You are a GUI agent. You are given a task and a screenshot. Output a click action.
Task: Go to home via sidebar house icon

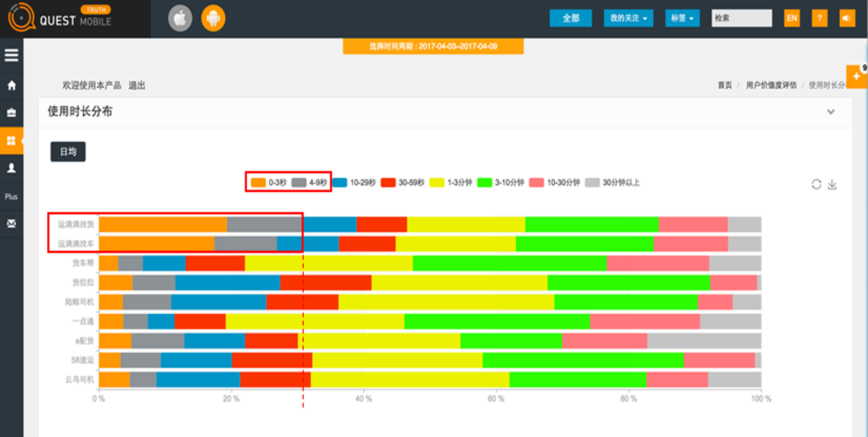pos(11,86)
